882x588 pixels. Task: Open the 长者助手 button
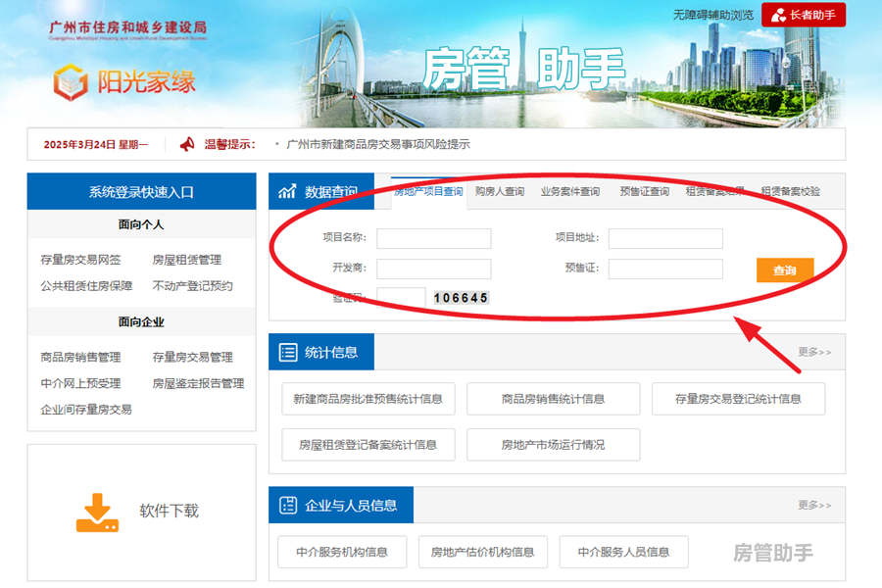(x=804, y=14)
